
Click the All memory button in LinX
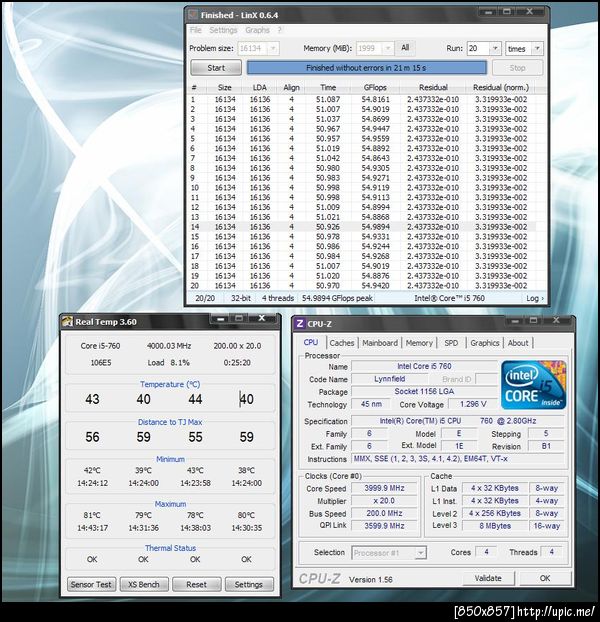coord(405,48)
